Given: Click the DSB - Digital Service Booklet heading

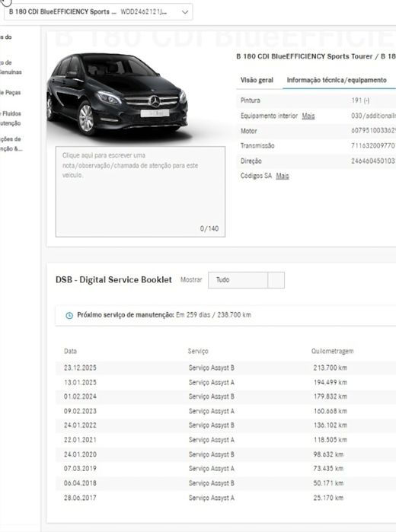Looking at the screenshot, I should tap(113, 280).
